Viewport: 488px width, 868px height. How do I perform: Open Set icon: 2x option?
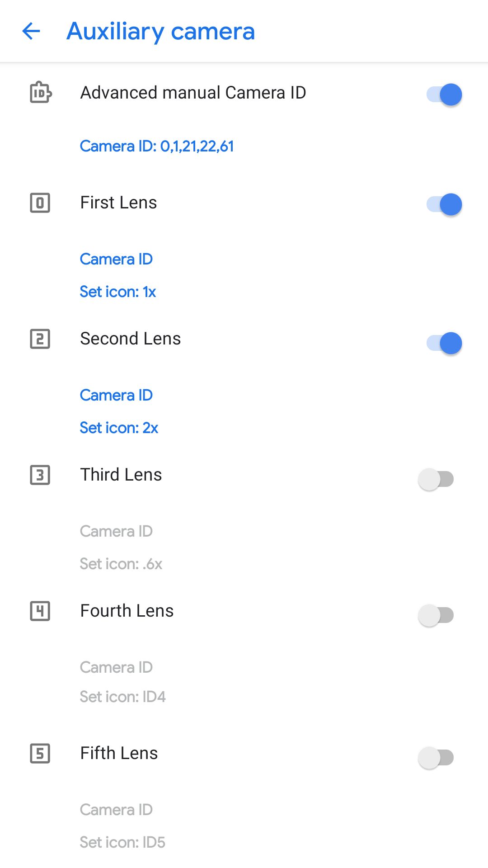click(119, 428)
